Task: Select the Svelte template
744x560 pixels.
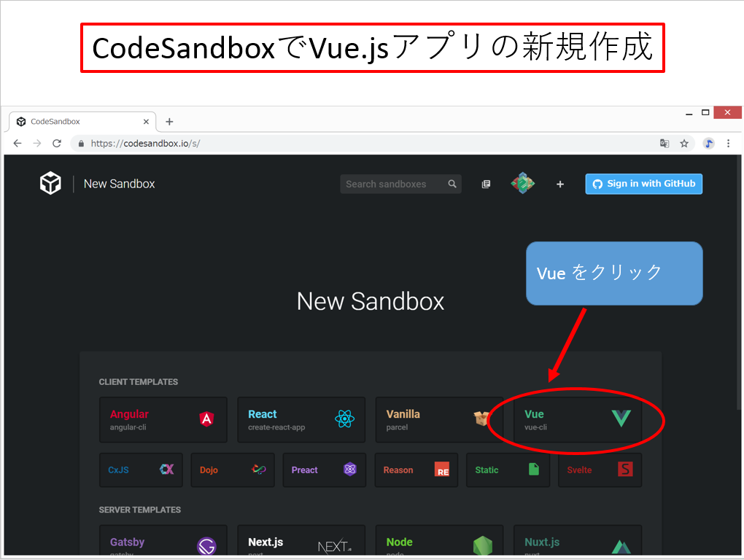Action: click(600, 470)
